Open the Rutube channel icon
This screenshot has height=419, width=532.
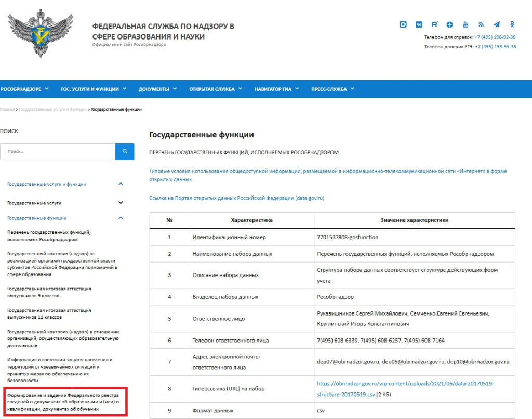434,24
